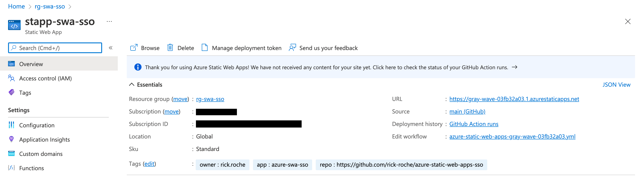644x176 pixels.
Task: Focus the Search (Cmd+/) field
Action: pyautogui.click(x=55, y=48)
